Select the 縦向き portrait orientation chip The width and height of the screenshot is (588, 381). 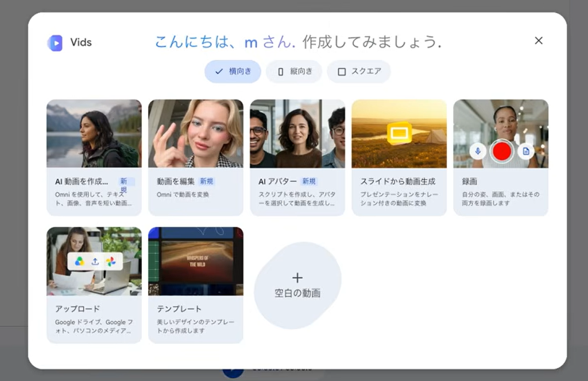[x=294, y=71]
